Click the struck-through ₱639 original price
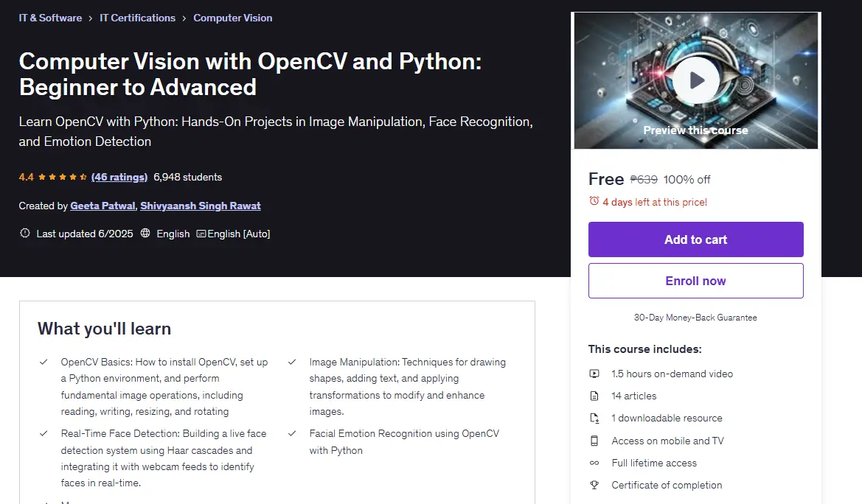 [643, 180]
